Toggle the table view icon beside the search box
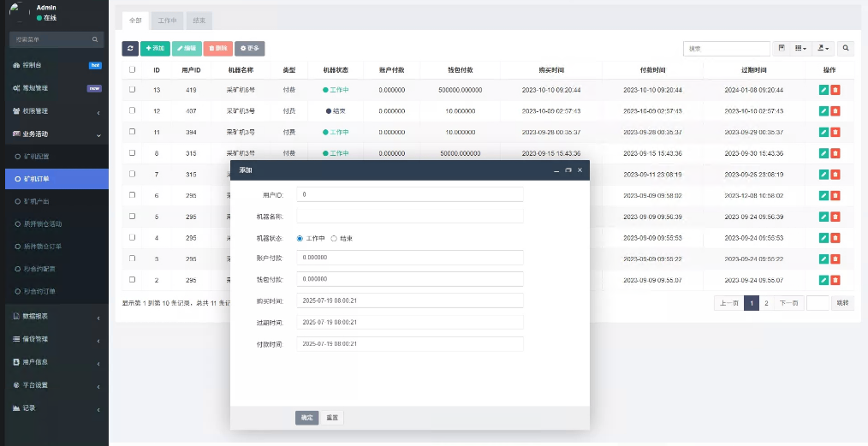 782,49
